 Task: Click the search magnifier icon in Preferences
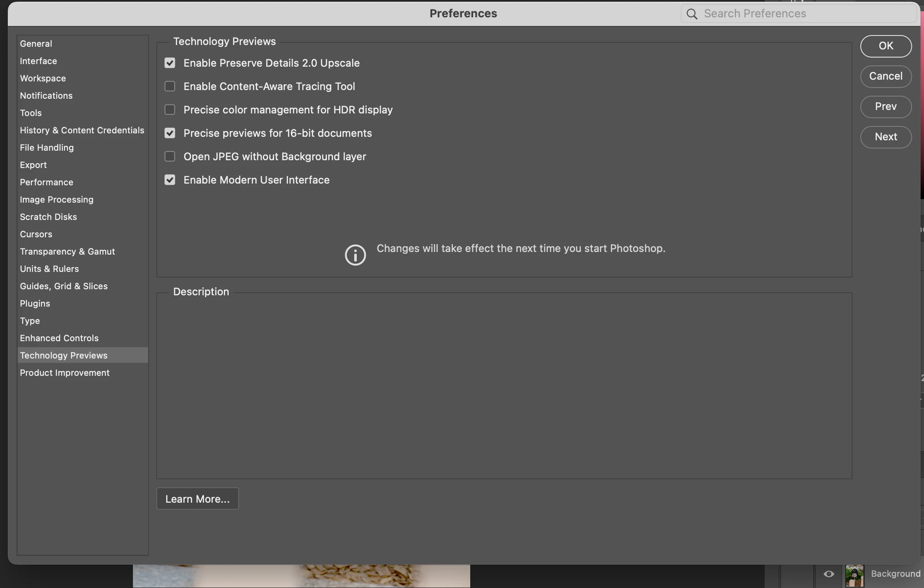pos(692,14)
